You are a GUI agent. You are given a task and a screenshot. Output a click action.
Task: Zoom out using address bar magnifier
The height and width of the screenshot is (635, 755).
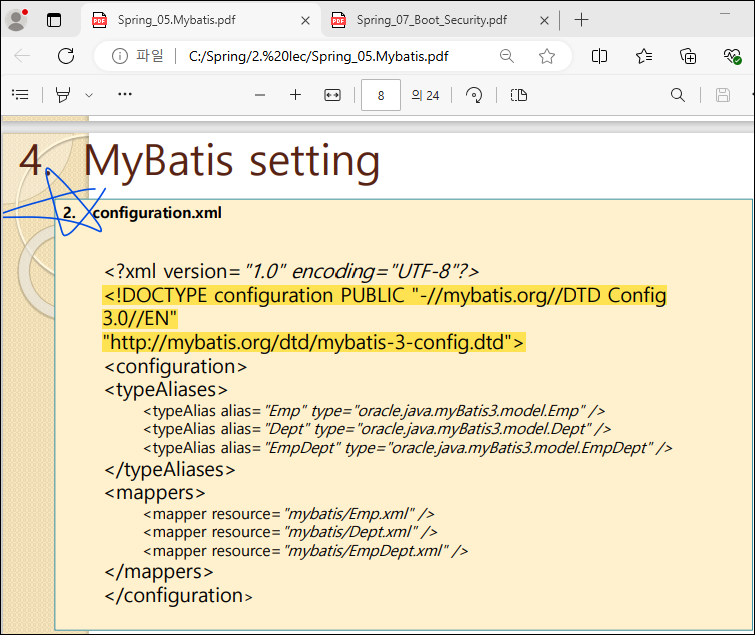(507, 56)
